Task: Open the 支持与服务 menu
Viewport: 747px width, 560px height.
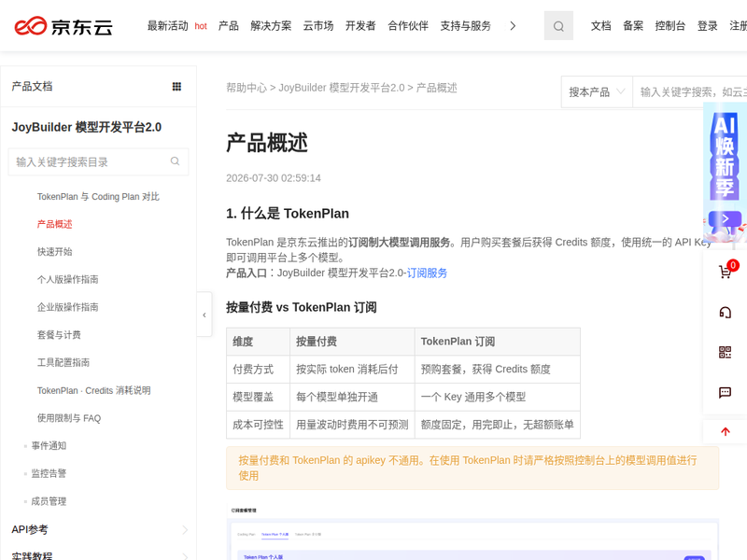Action: pyautogui.click(x=465, y=26)
